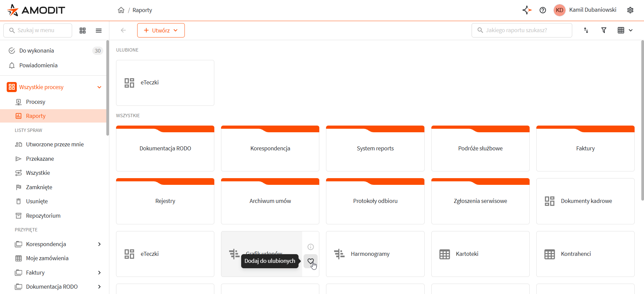Open the Dokumentacja RODO folder
Image resolution: width=644 pixels, height=294 pixels.
[x=165, y=148]
